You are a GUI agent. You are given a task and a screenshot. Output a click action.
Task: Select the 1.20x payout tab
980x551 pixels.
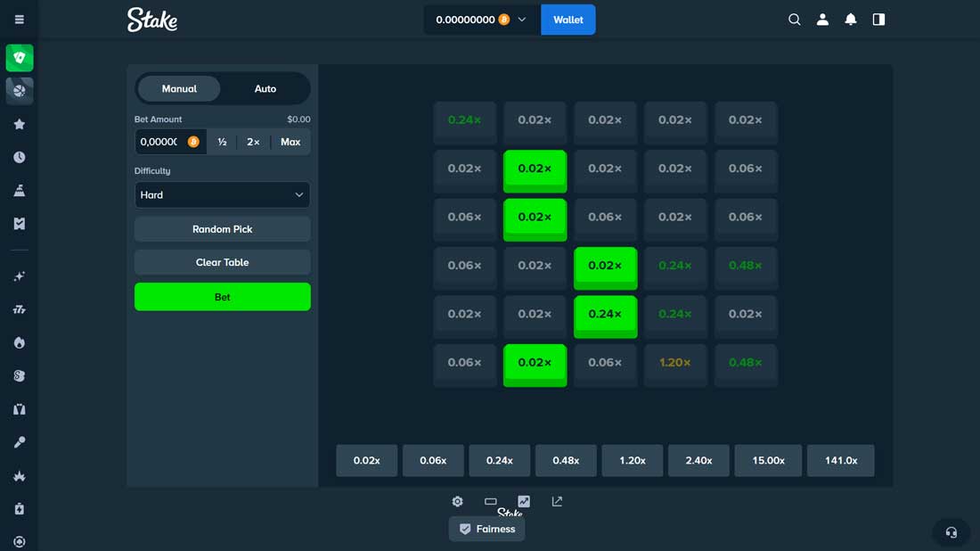(632, 461)
